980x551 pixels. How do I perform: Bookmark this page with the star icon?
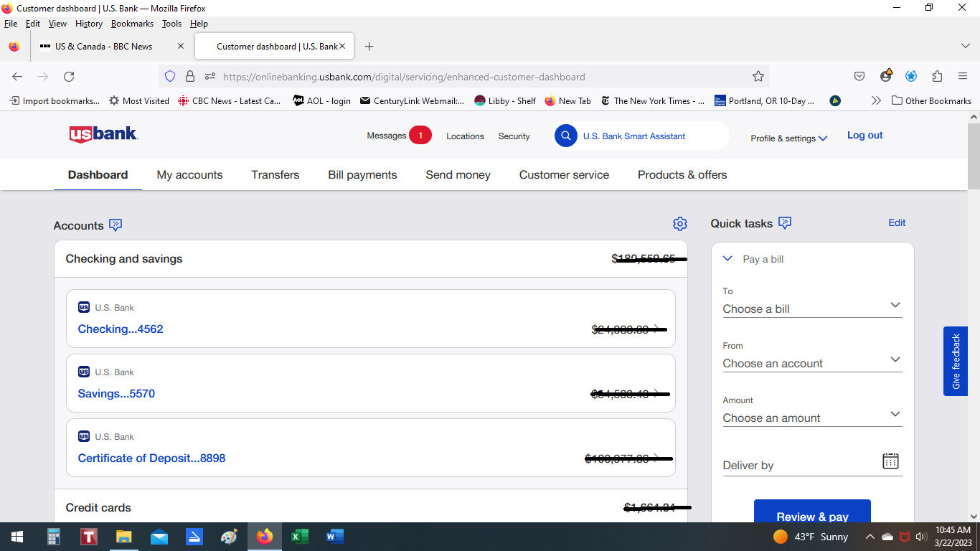click(x=758, y=77)
